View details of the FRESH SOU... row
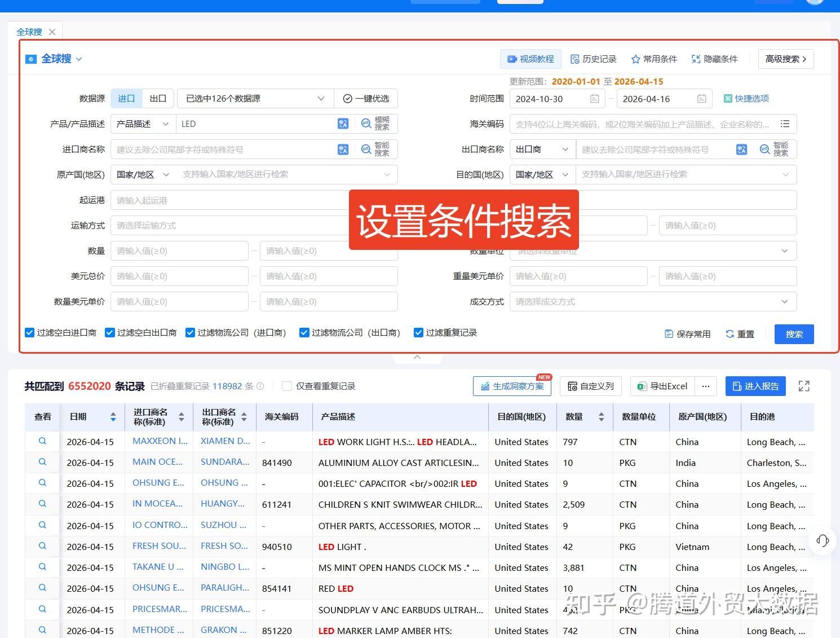The image size is (840, 638). pyautogui.click(x=42, y=546)
